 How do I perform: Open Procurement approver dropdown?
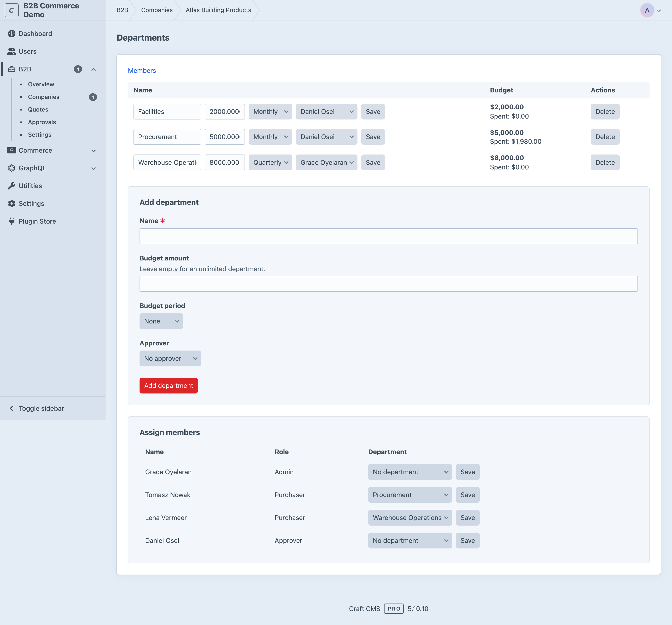click(326, 137)
